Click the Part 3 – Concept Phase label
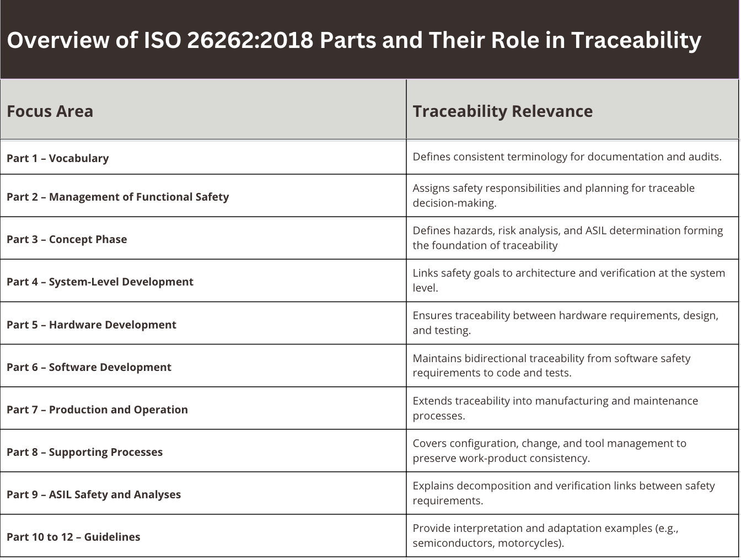Image resolution: width=741 pixels, height=560 pixels. [x=67, y=239]
